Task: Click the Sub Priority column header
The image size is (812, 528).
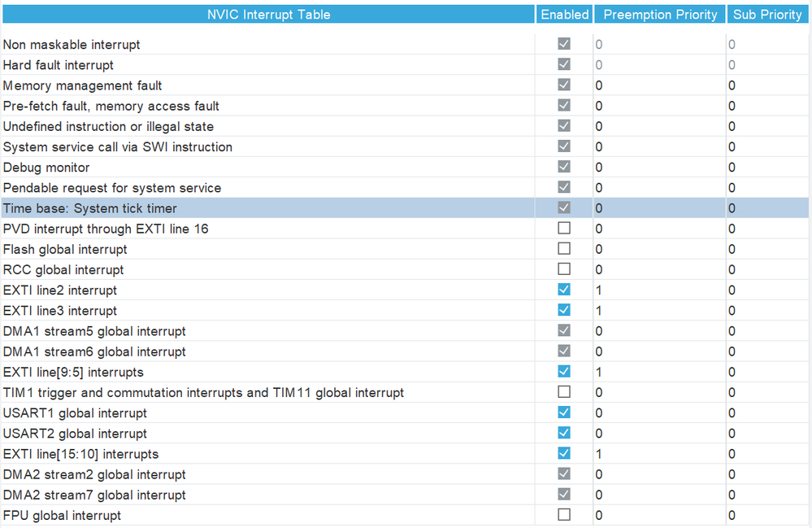Action: (767, 15)
